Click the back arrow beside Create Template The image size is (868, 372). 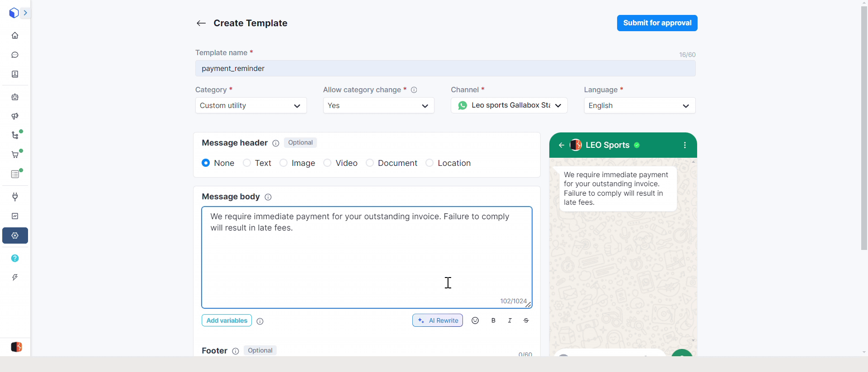[201, 23]
